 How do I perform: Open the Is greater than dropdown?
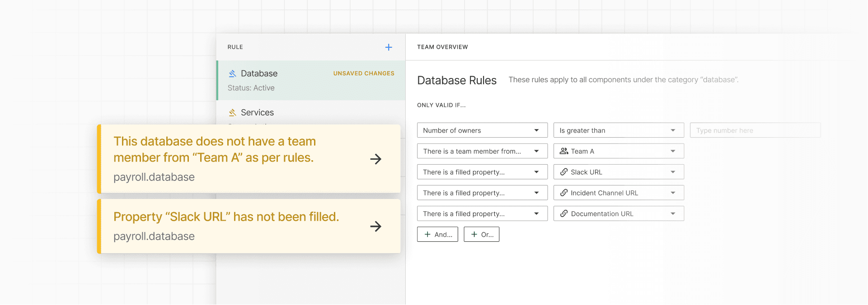619,130
